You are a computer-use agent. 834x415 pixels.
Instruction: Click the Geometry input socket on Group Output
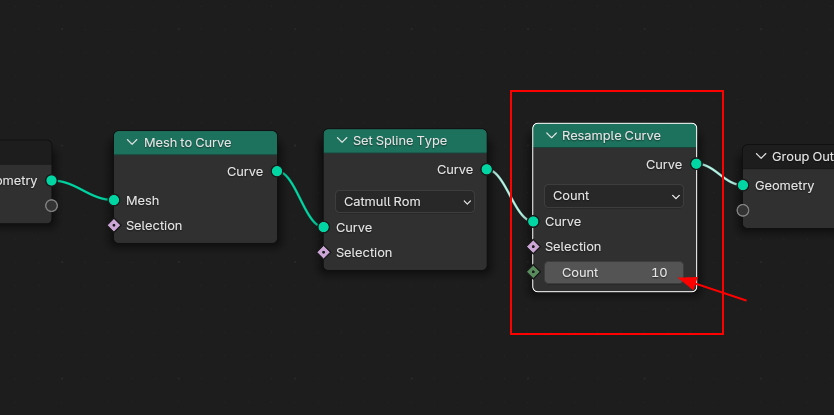coord(743,185)
